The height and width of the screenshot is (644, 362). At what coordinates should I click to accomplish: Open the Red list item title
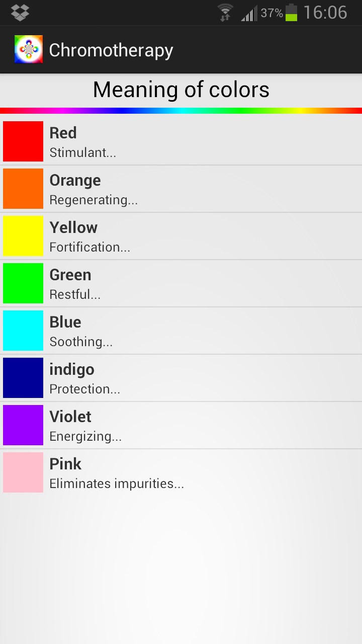click(x=63, y=133)
